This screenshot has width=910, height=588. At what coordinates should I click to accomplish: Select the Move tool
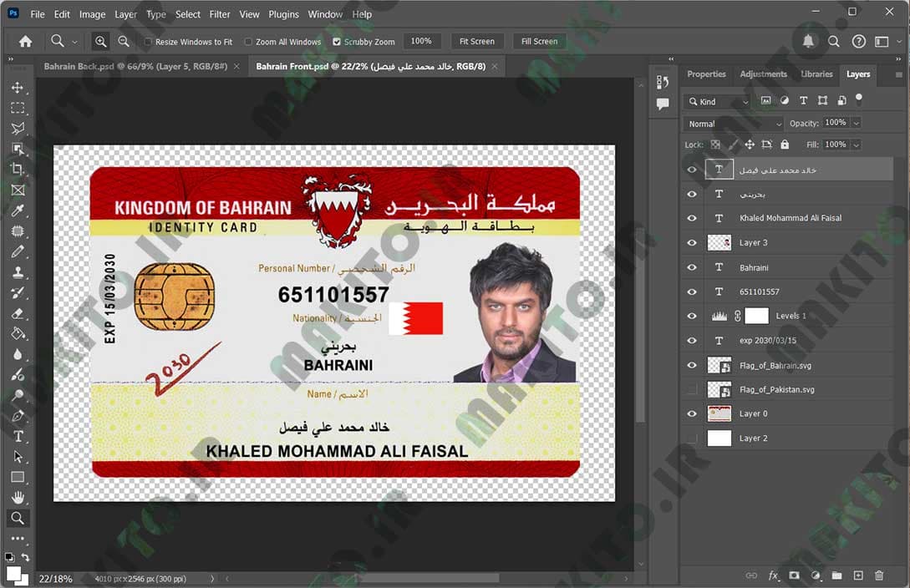[x=18, y=88]
